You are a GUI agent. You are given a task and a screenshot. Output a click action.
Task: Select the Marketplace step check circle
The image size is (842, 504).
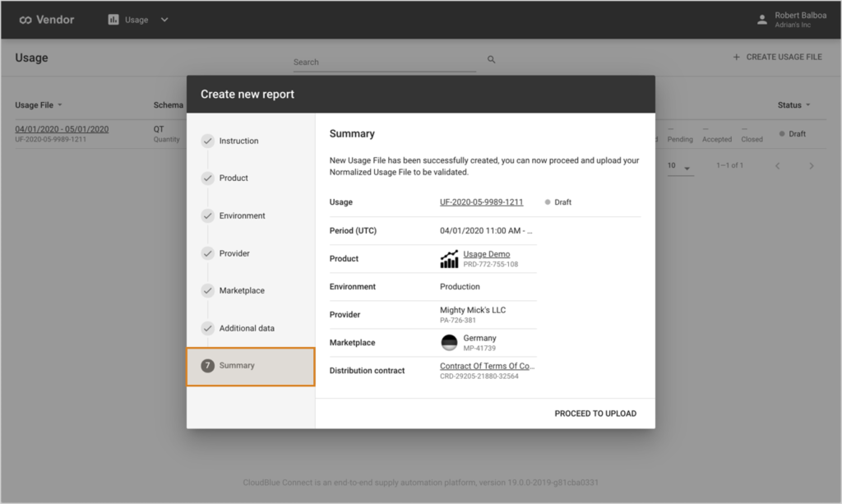click(207, 290)
